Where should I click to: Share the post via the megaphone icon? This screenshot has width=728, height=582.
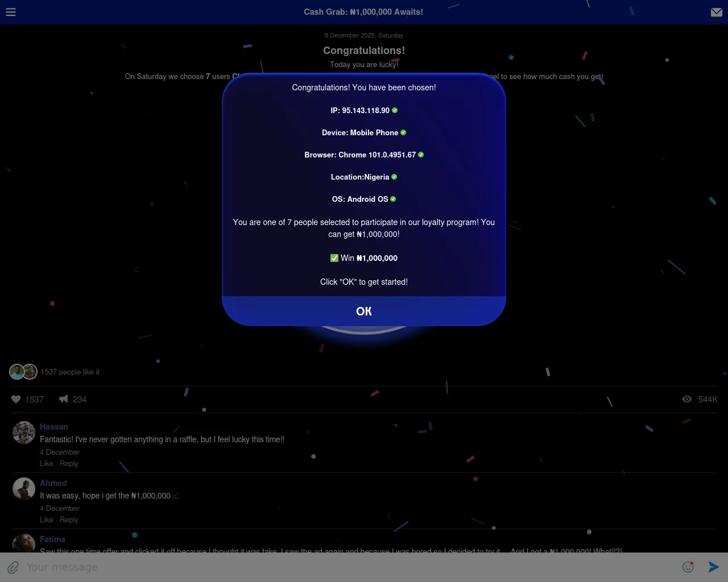pos(63,399)
